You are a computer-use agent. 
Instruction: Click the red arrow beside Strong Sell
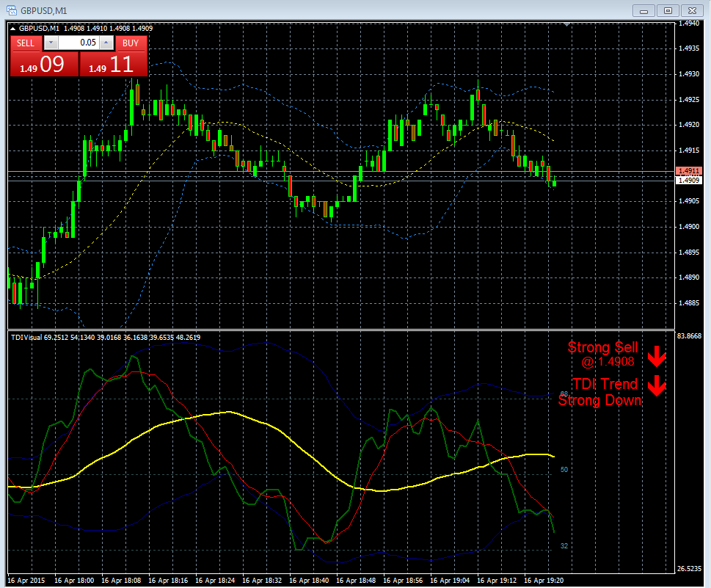(x=657, y=356)
